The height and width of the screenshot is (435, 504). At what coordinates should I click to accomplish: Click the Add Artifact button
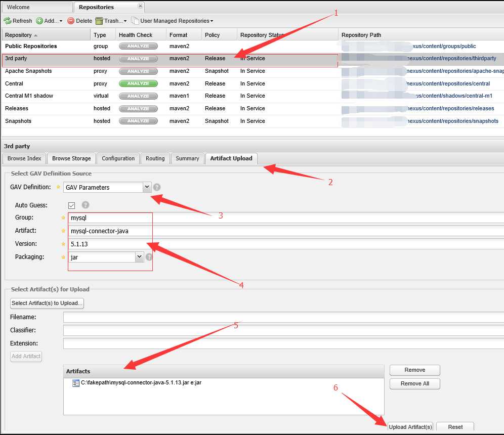[x=26, y=356]
